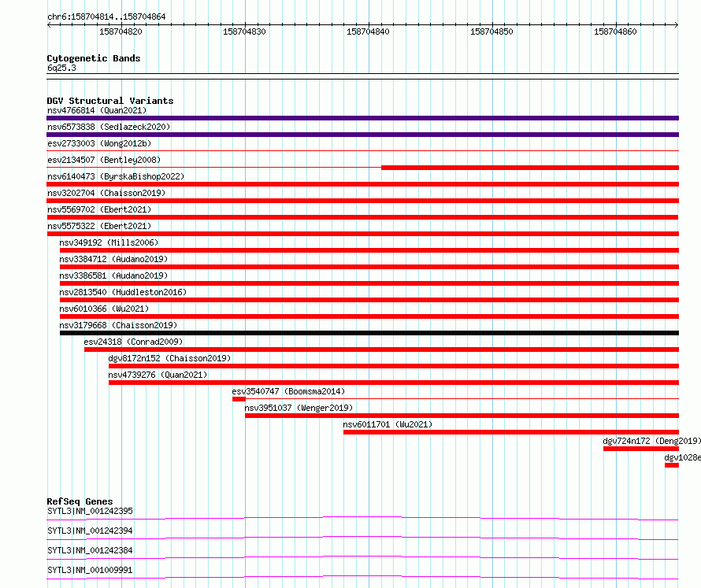Select the dgv724n172 red bar
The height and width of the screenshot is (588, 701).
tap(641, 449)
